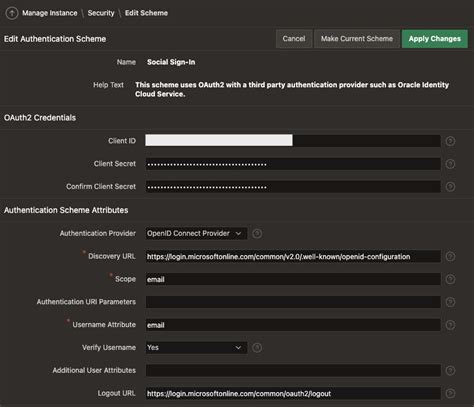Click the Edit Authentication Scheme title

tap(55, 39)
